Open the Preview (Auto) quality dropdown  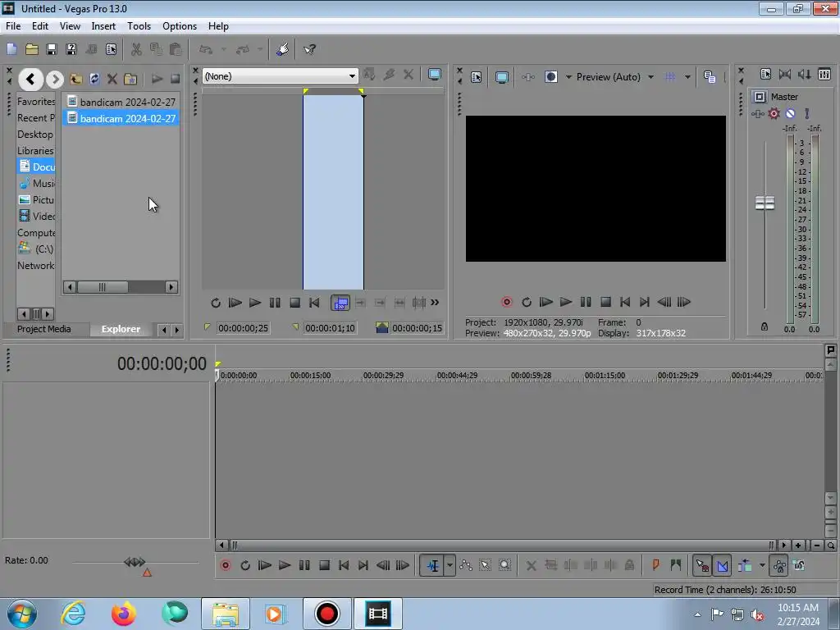pos(651,77)
